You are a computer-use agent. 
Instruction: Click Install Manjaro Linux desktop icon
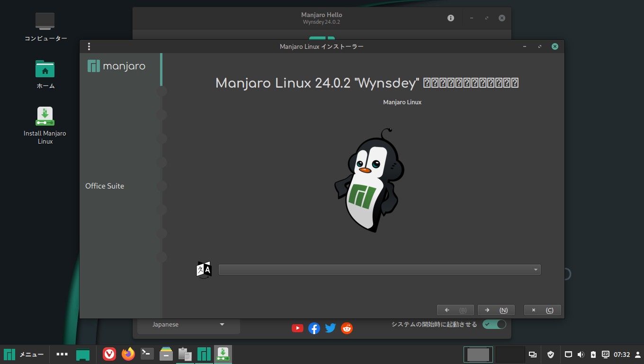pyautogui.click(x=45, y=125)
